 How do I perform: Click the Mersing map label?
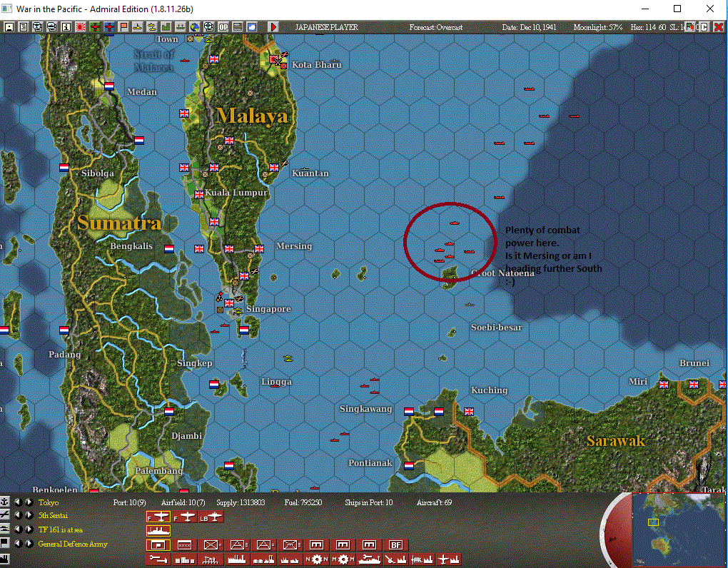[x=294, y=246]
